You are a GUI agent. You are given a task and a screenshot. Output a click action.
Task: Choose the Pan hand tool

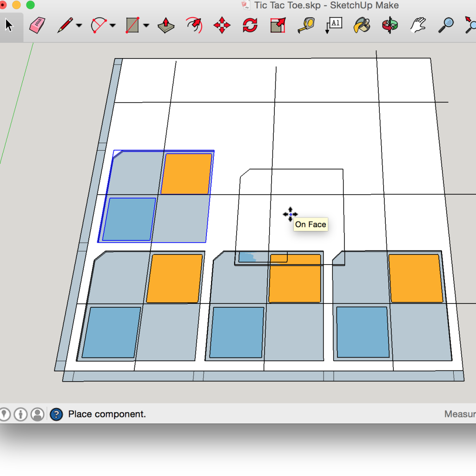(x=418, y=26)
